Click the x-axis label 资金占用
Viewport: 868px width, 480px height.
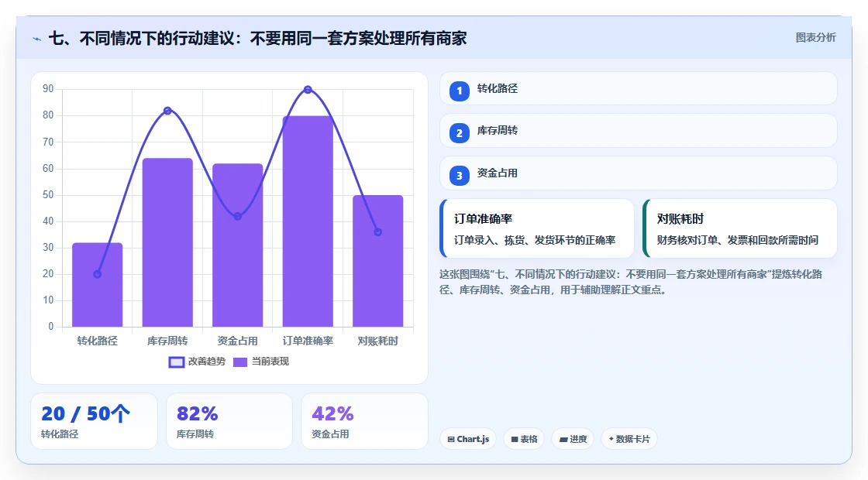coord(237,341)
